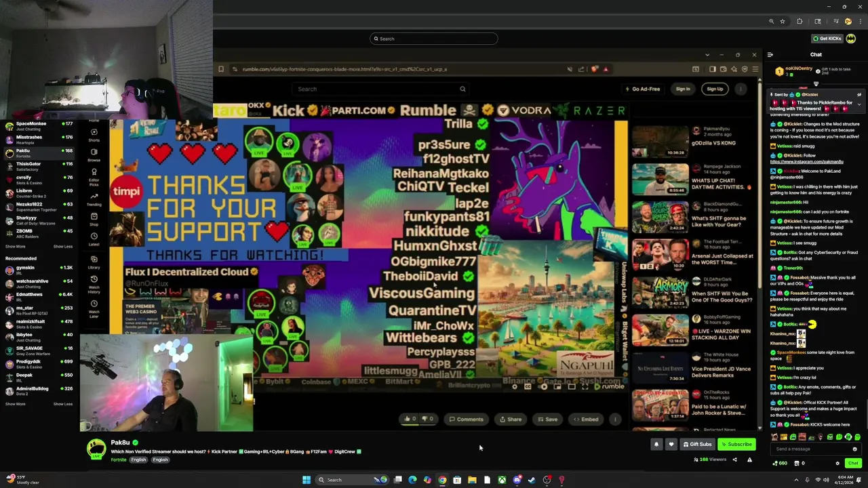Open the emote picker in chat input
The image size is (868, 488).
[x=854, y=449]
